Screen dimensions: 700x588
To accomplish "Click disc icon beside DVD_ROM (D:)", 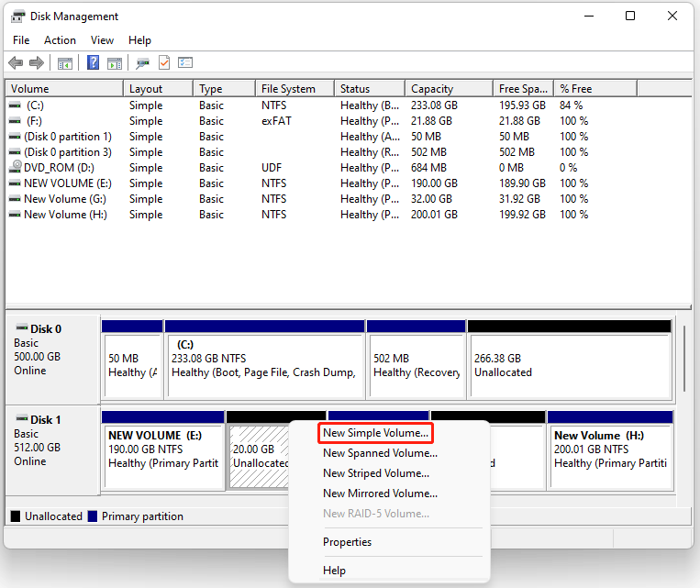I will (x=16, y=167).
